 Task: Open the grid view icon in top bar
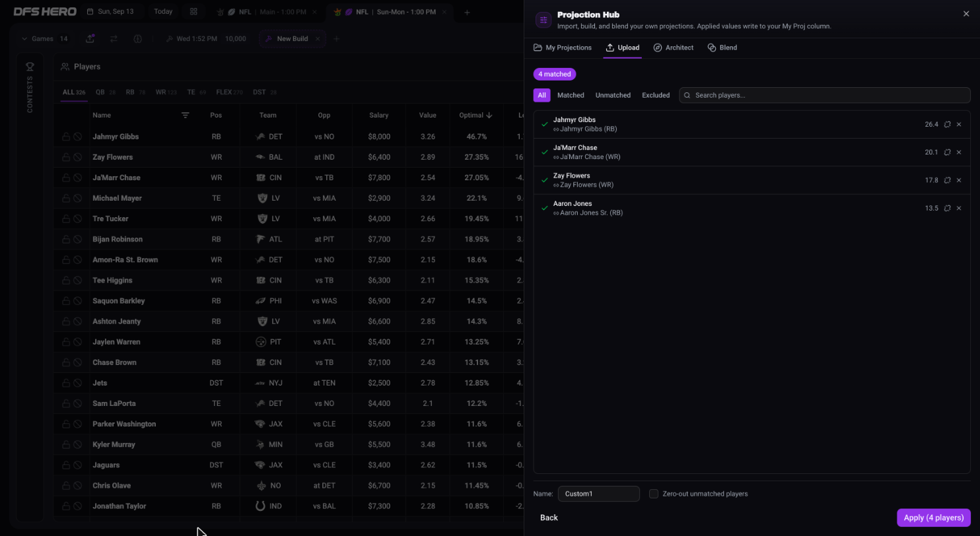193,12
